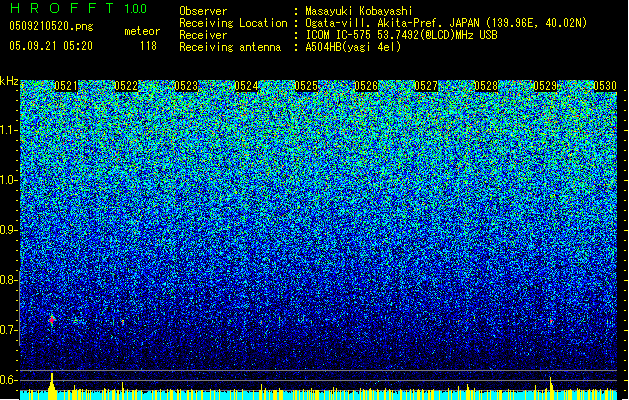Click the red meteor echo near 0521
This screenshot has height=400, width=629.
coord(52,320)
